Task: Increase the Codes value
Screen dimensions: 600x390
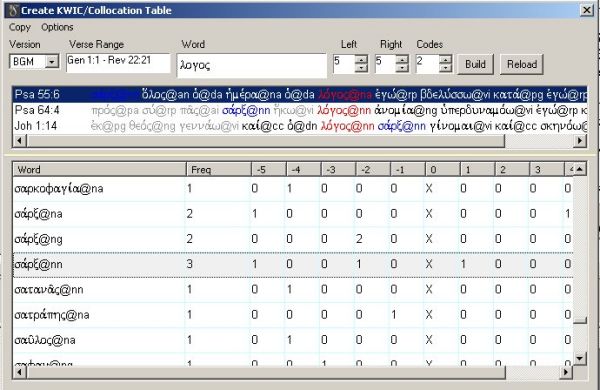Action: click(445, 59)
